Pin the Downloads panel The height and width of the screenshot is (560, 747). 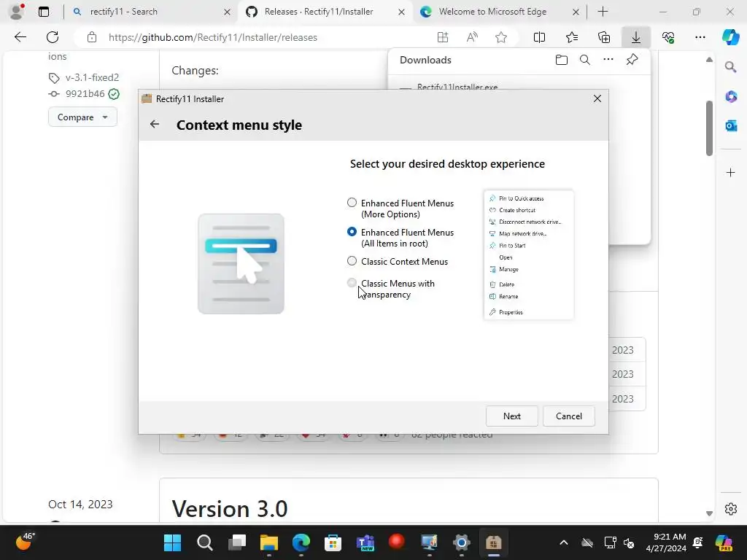click(x=632, y=60)
